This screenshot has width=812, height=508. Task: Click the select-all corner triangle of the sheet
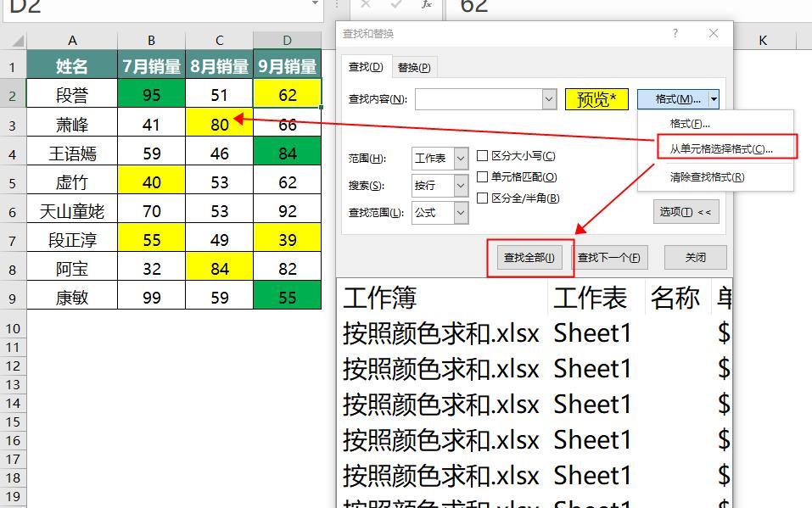pyautogui.click(x=18, y=41)
